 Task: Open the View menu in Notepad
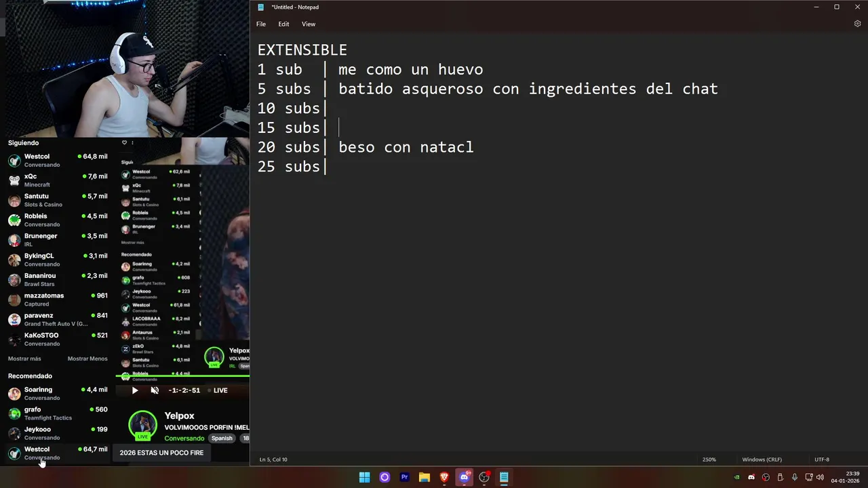click(x=309, y=24)
